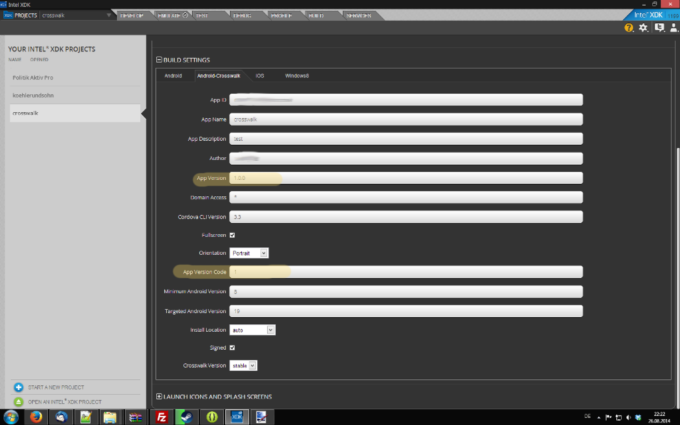Click Start a New Project link
The height and width of the screenshot is (425, 680).
coord(56,387)
